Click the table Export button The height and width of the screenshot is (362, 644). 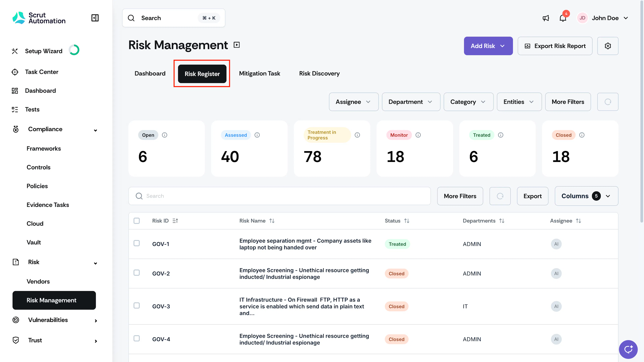coord(532,196)
